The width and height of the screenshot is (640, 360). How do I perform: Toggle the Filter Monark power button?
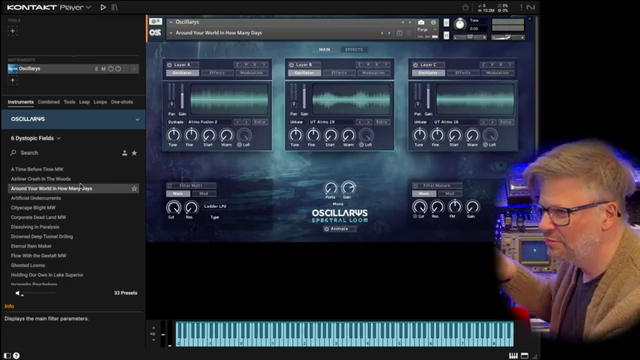click(416, 186)
